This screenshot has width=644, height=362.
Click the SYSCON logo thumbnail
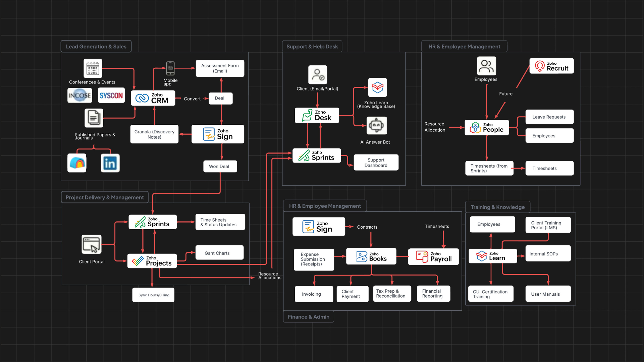[111, 96]
